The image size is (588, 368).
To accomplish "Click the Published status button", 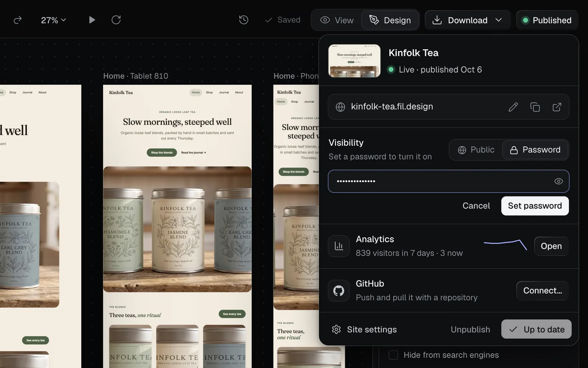I will click(547, 20).
